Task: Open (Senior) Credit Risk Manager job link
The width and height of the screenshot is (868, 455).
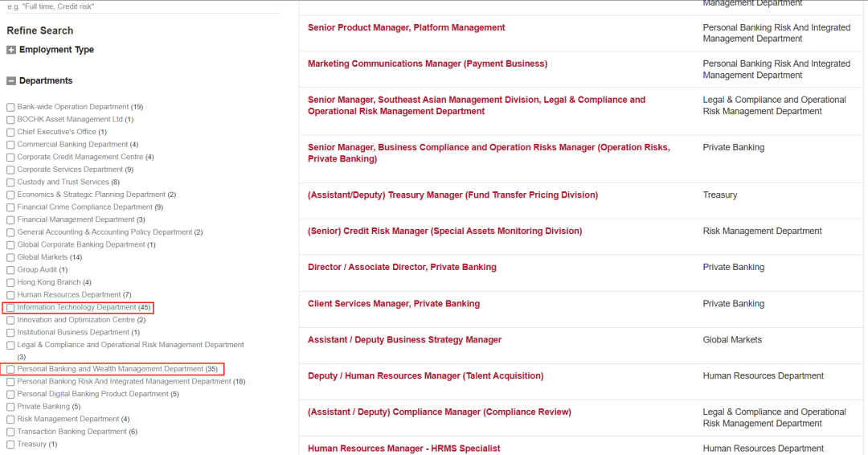Action: pos(445,231)
